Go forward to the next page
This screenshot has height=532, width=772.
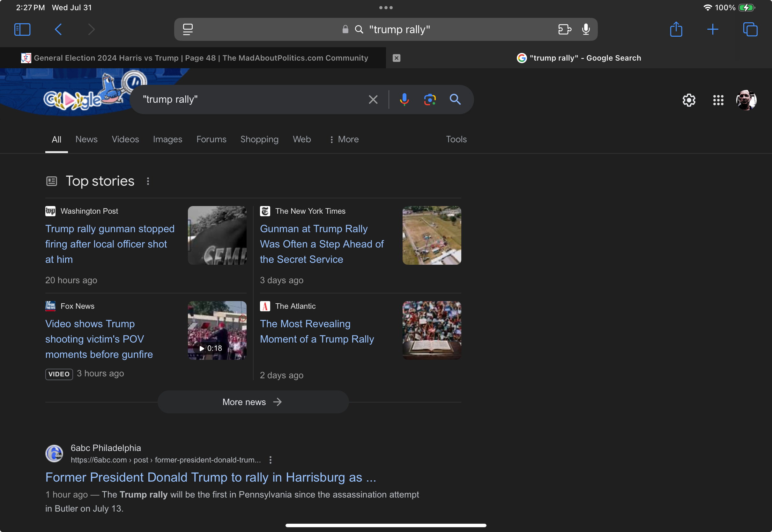click(91, 29)
